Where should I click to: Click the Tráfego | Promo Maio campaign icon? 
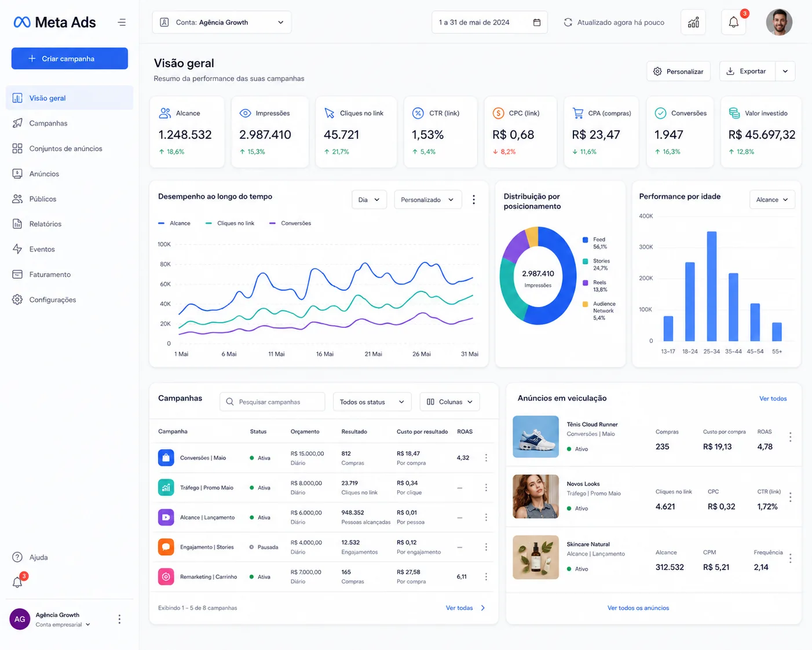tap(166, 487)
